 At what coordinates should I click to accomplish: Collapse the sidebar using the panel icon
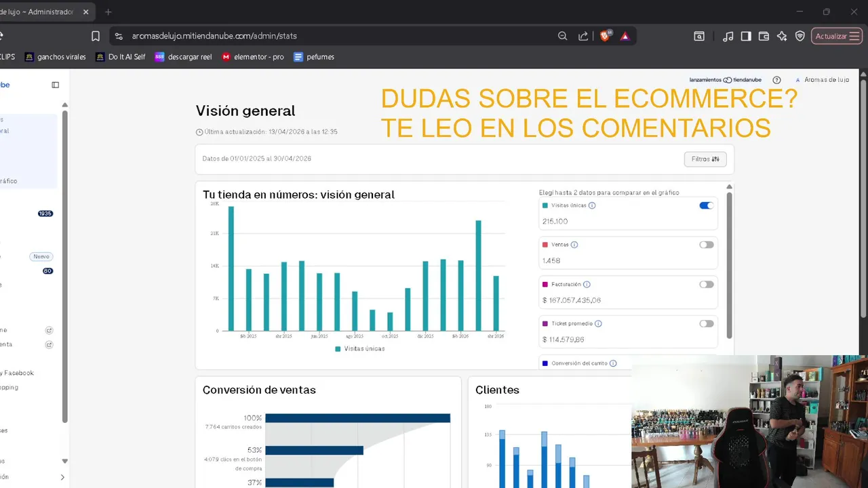[56, 85]
